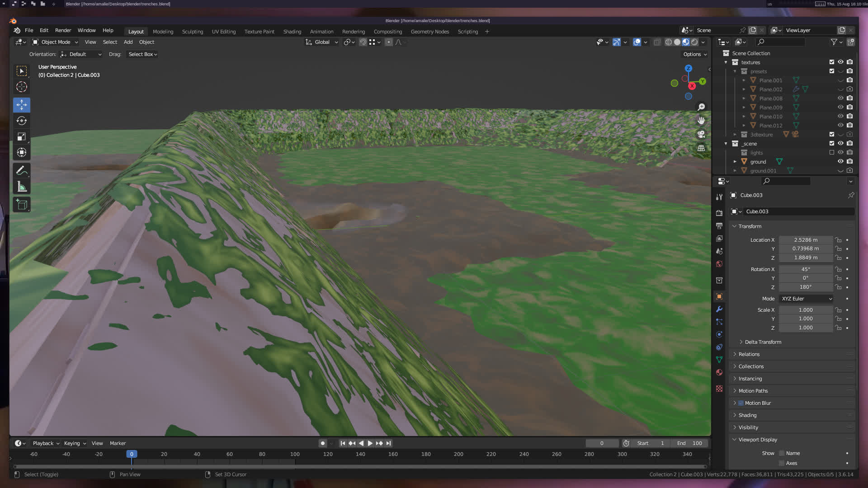Expand the Delta Transform section
The image size is (868, 488).
coord(763,342)
